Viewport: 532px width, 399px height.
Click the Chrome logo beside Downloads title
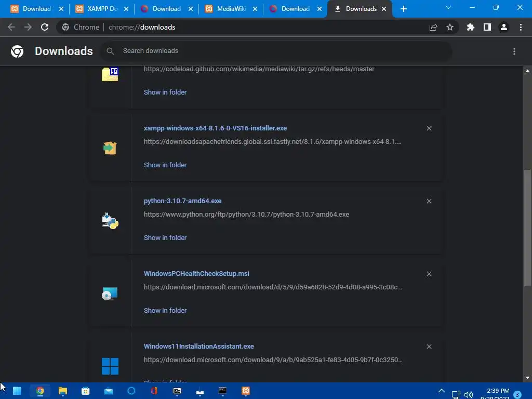(x=17, y=51)
